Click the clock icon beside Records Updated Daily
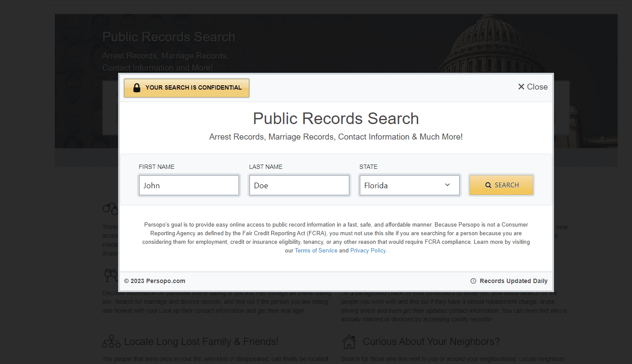 (473, 281)
